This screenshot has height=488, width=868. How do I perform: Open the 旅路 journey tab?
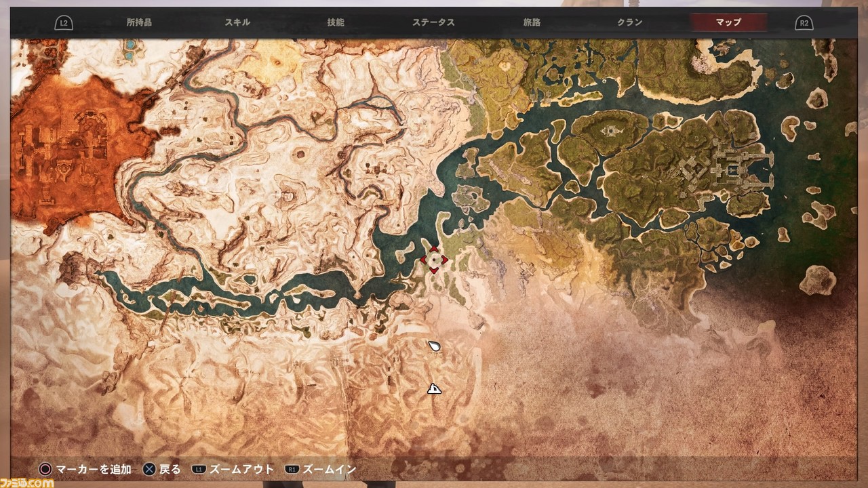[532, 22]
